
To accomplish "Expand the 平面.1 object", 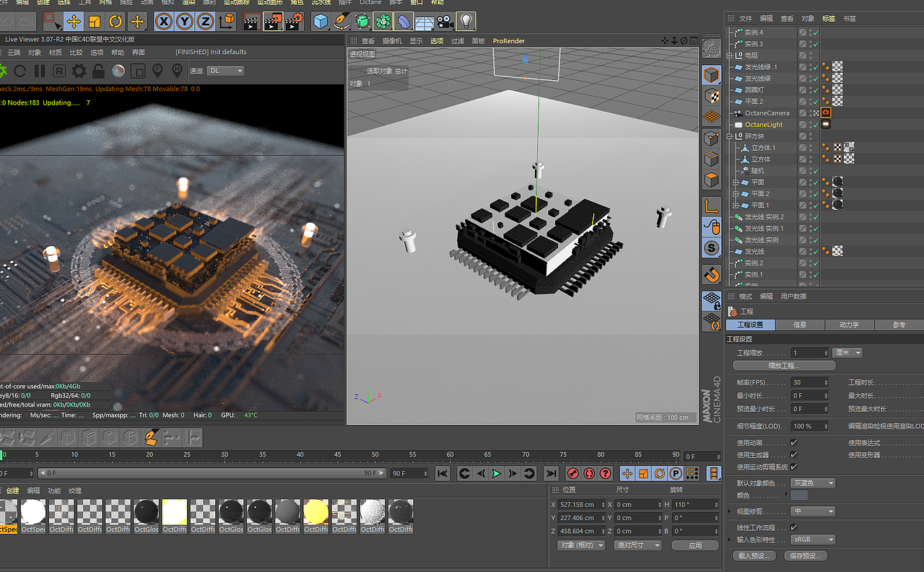I will click(x=736, y=206).
